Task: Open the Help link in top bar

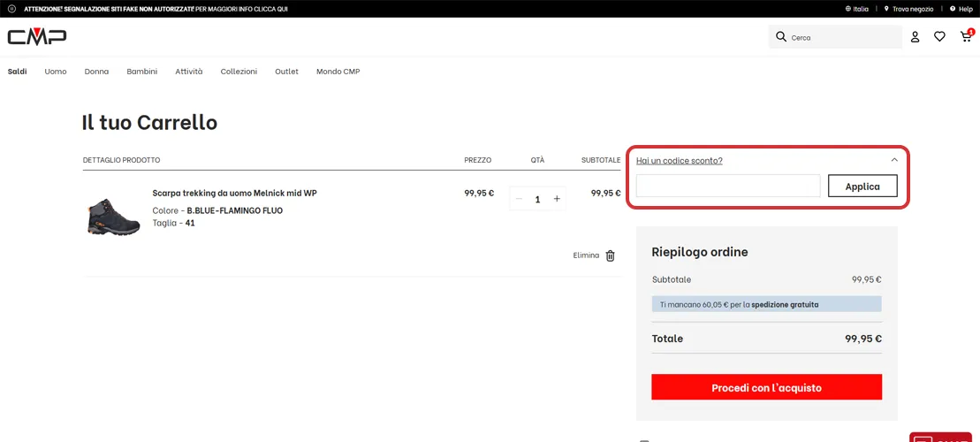Action: 966,9
